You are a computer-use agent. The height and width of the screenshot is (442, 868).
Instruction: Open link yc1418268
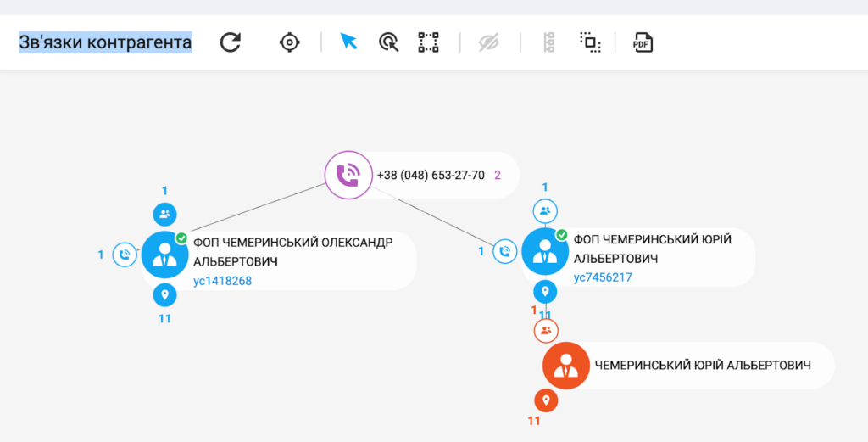click(x=222, y=281)
